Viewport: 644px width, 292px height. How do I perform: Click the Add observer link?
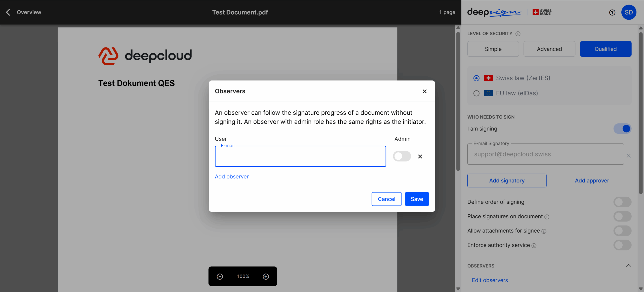[231, 177]
